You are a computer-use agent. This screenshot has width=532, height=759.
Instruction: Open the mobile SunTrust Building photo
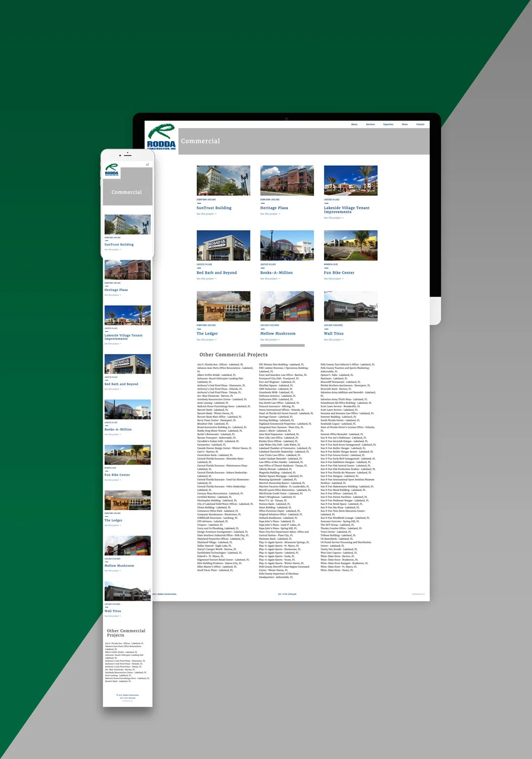point(127,224)
